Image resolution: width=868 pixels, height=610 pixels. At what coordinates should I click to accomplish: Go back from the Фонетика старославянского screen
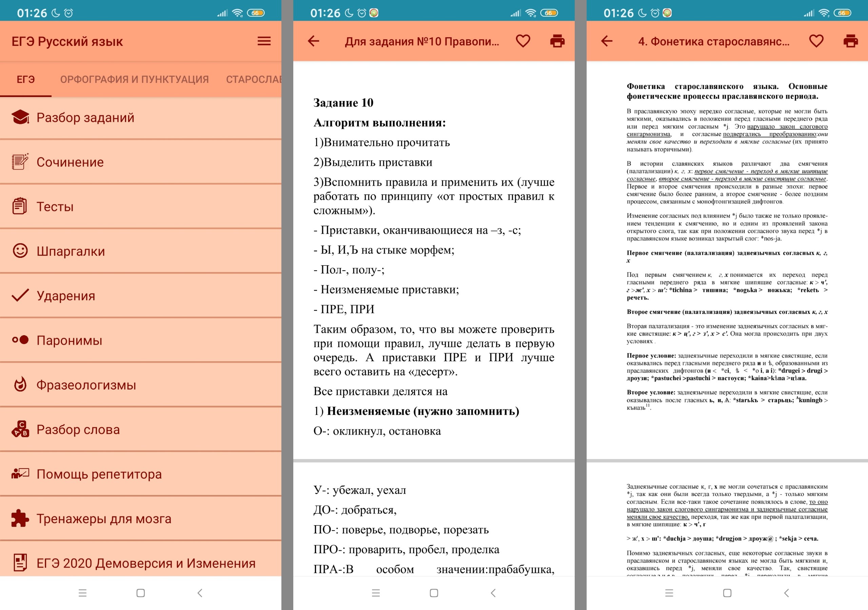[x=607, y=41]
